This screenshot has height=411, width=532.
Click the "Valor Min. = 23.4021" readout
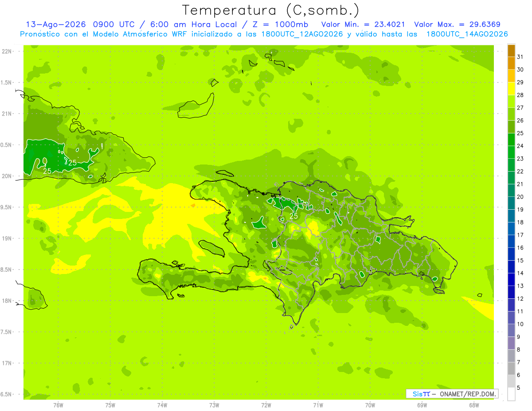(363, 24)
